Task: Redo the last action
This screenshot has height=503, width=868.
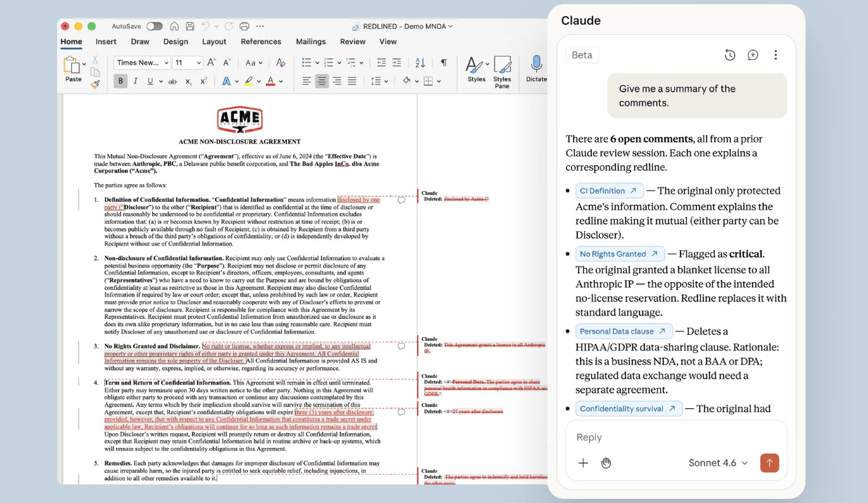Action: pyautogui.click(x=228, y=26)
